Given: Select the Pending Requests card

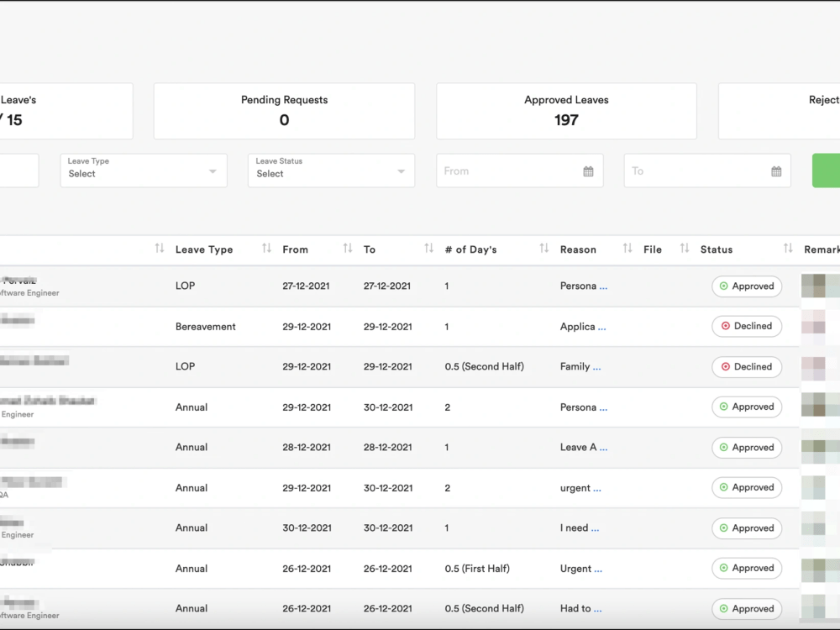Looking at the screenshot, I should (284, 111).
